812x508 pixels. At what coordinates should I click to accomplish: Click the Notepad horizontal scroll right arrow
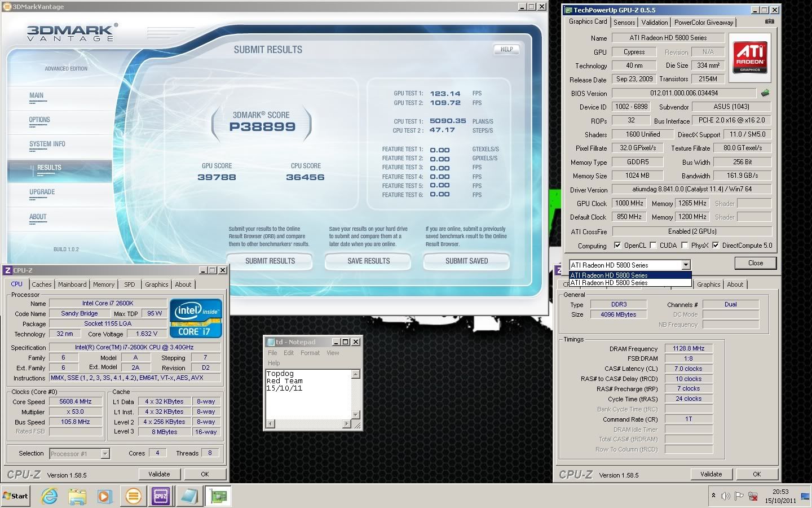coord(347,423)
